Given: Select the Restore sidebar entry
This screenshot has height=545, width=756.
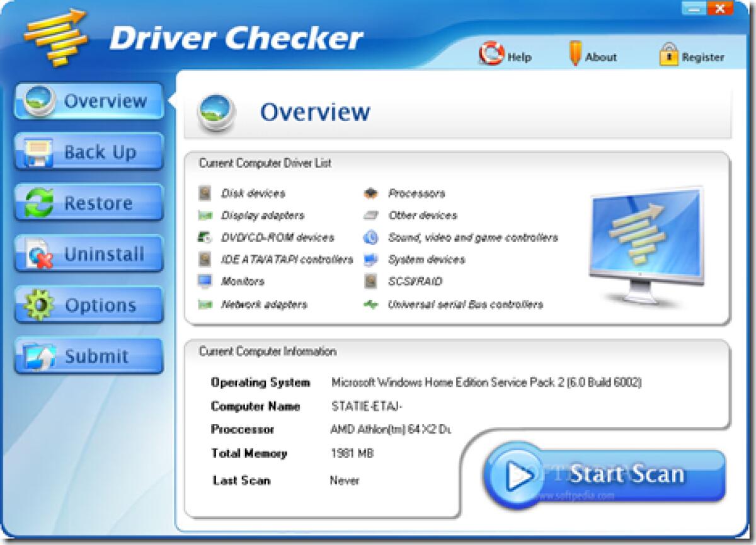Looking at the screenshot, I should click(88, 203).
